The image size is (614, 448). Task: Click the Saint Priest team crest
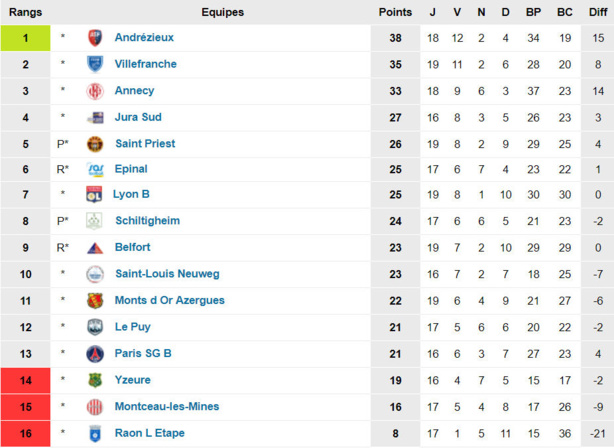(x=95, y=143)
